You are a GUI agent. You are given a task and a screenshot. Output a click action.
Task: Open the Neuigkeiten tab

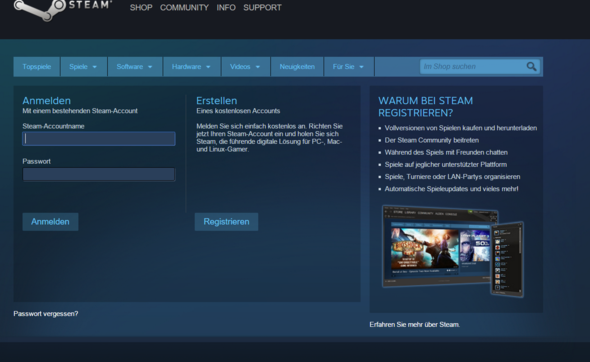tap(297, 67)
